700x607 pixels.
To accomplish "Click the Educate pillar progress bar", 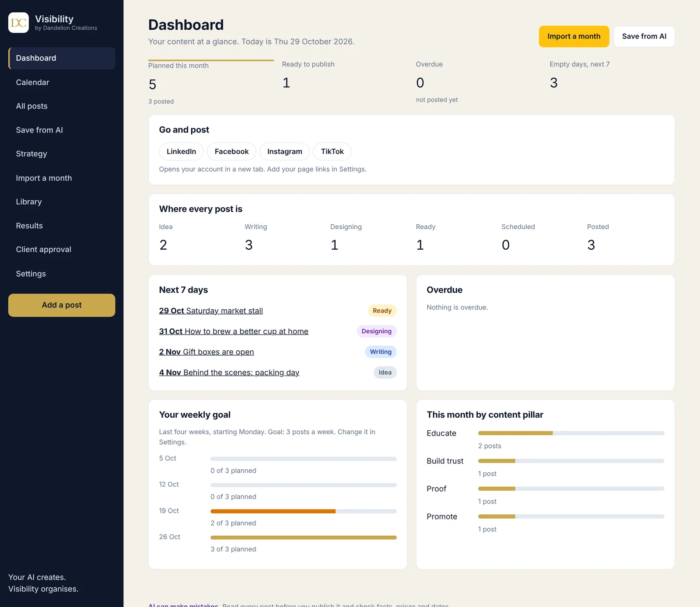I will click(571, 433).
